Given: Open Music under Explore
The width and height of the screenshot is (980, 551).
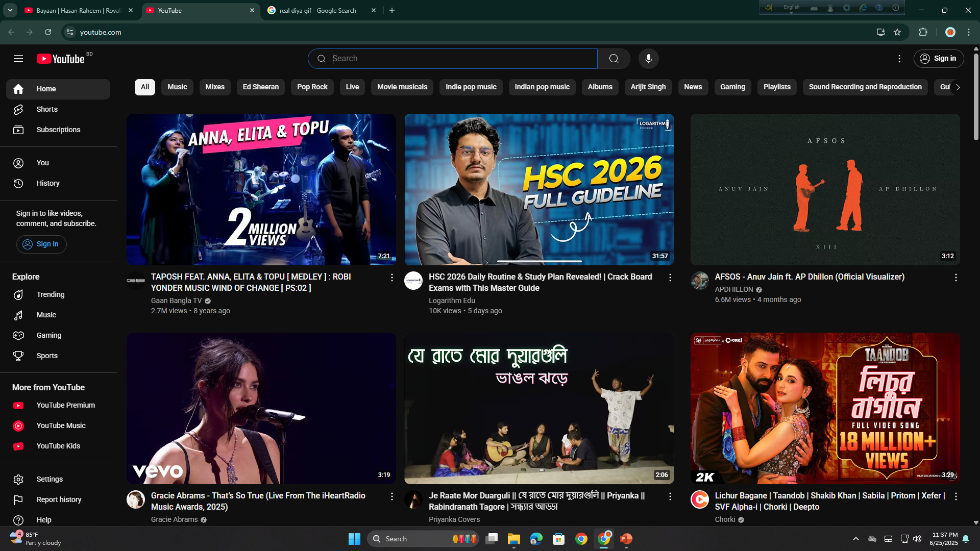Looking at the screenshot, I should click(x=58, y=315).
